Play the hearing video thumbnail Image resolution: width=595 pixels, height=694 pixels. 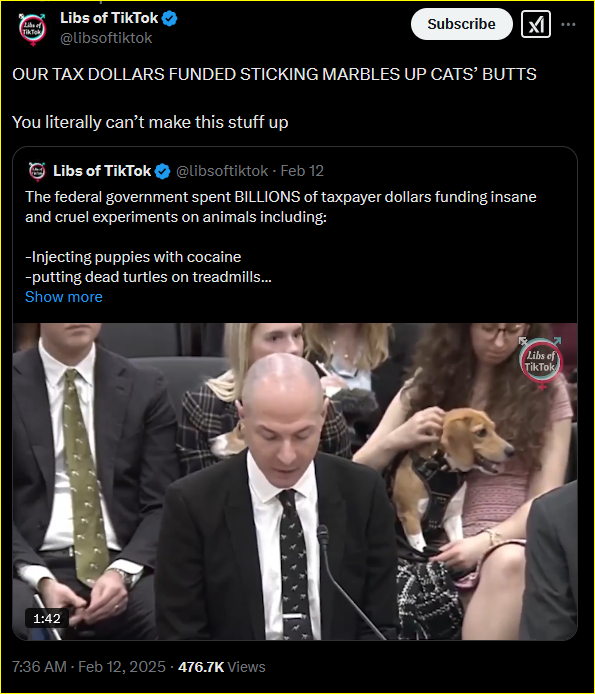[295, 481]
